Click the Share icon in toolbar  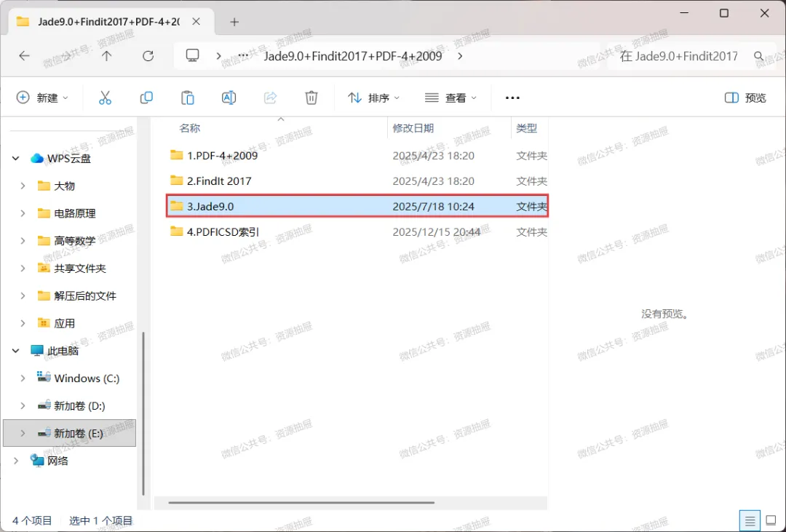click(x=270, y=98)
